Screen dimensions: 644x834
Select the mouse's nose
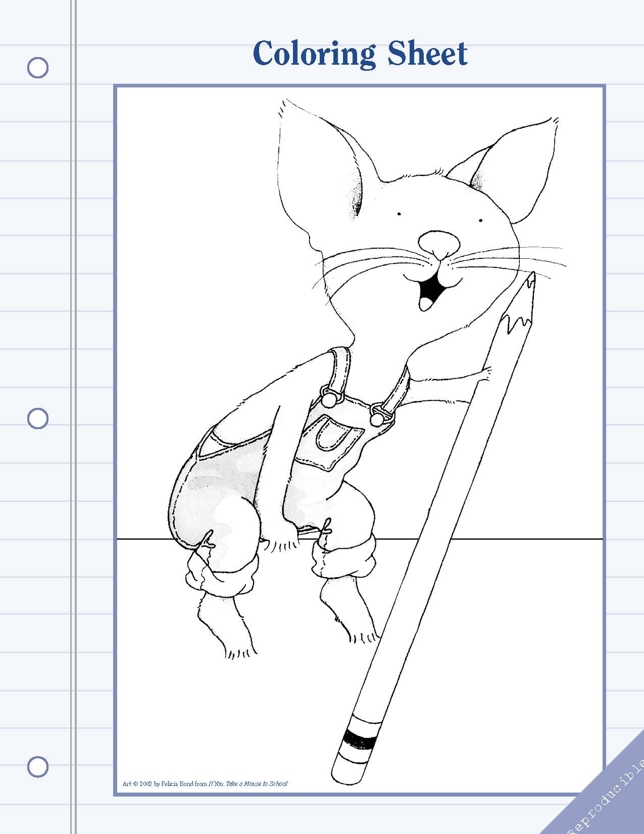[x=439, y=244]
